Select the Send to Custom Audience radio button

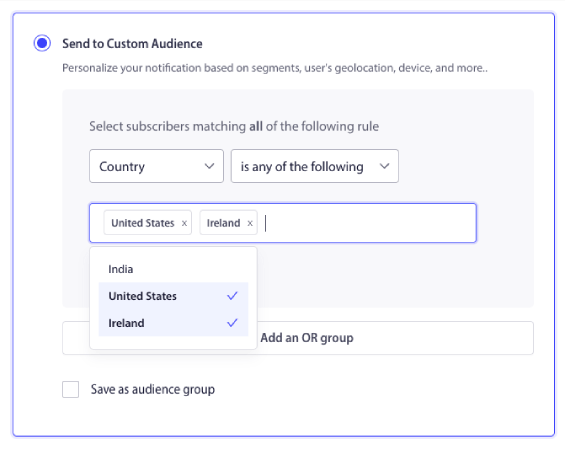42,43
